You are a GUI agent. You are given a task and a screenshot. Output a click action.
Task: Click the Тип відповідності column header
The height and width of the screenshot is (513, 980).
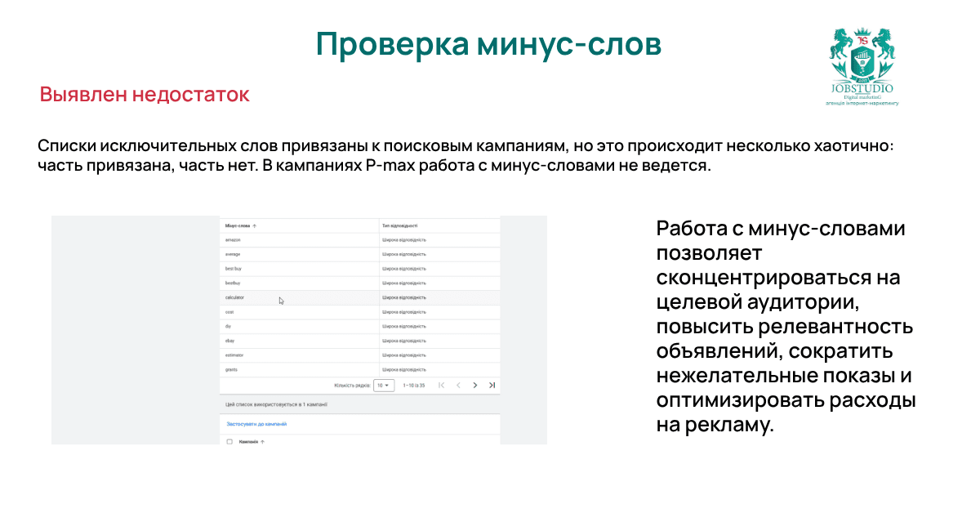click(x=400, y=225)
